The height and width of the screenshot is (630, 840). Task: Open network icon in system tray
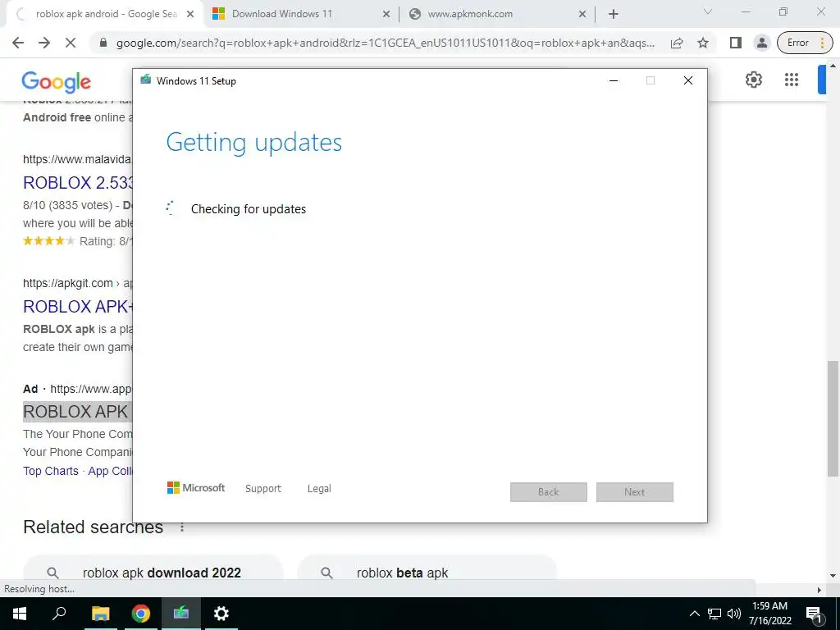pyautogui.click(x=714, y=614)
